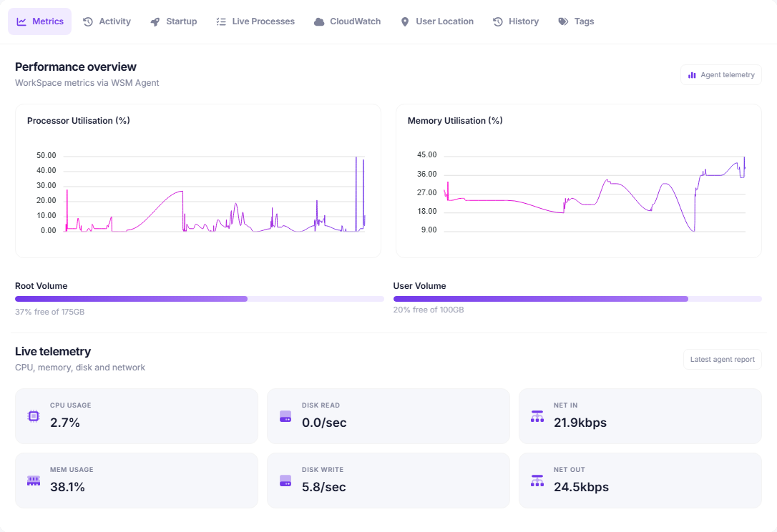Go to the CloudWatch tab
The height and width of the screenshot is (532, 777).
[348, 21]
